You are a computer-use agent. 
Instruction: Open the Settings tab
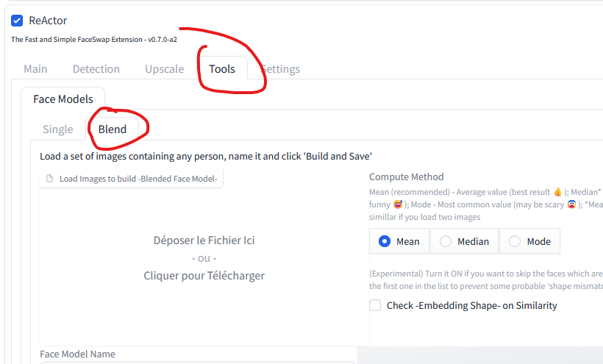click(280, 69)
